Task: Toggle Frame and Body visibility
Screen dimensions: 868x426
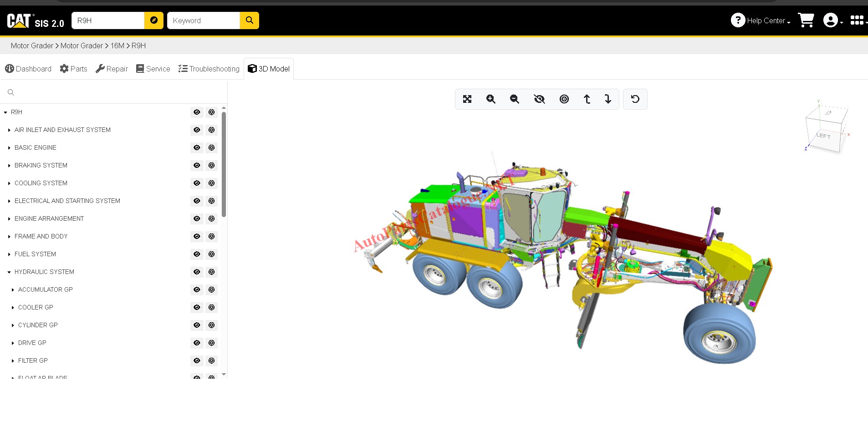Action: (197, 236)
